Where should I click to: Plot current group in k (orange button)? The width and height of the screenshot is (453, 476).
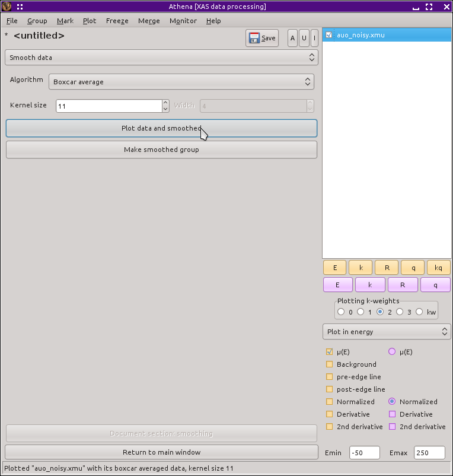(x=361, y=268)
